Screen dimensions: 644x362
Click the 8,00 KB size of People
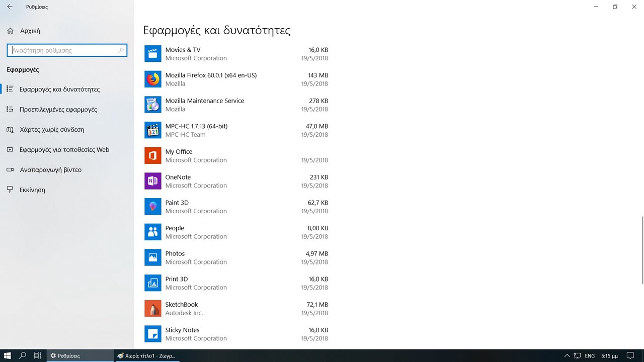[317, 228]
